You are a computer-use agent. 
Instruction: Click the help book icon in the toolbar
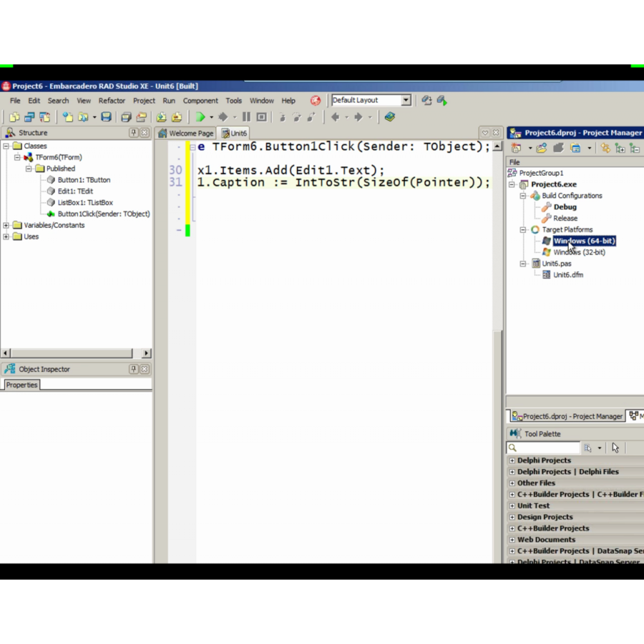pos(390,117)
